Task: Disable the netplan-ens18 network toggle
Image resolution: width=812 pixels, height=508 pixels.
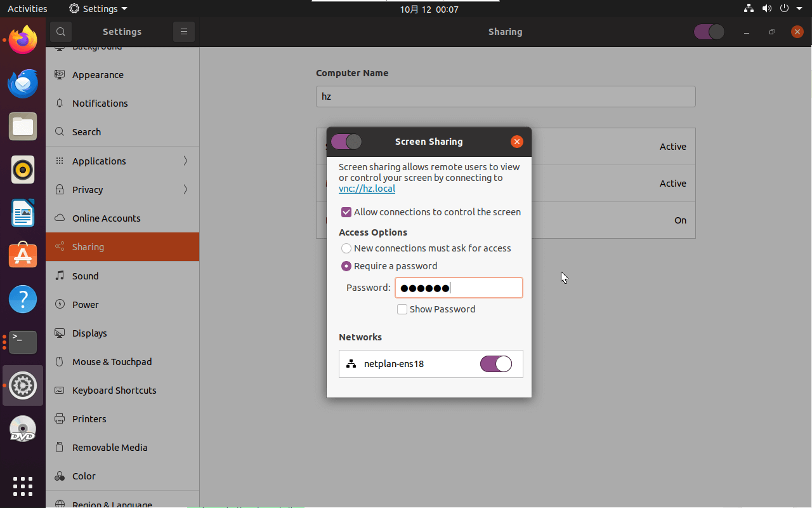Action: [496, 364]
